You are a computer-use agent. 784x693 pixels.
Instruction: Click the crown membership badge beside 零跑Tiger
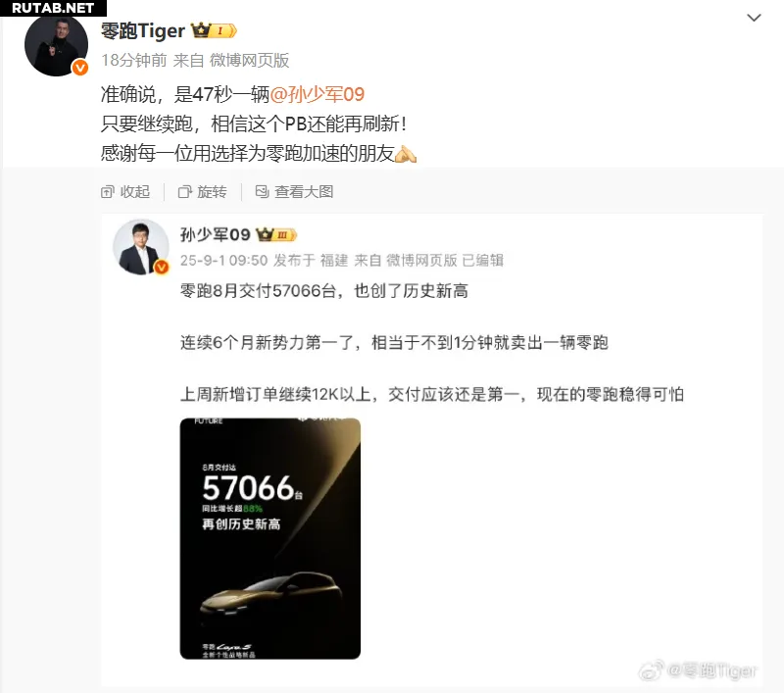pyautogui.click(x=214, y=31)
